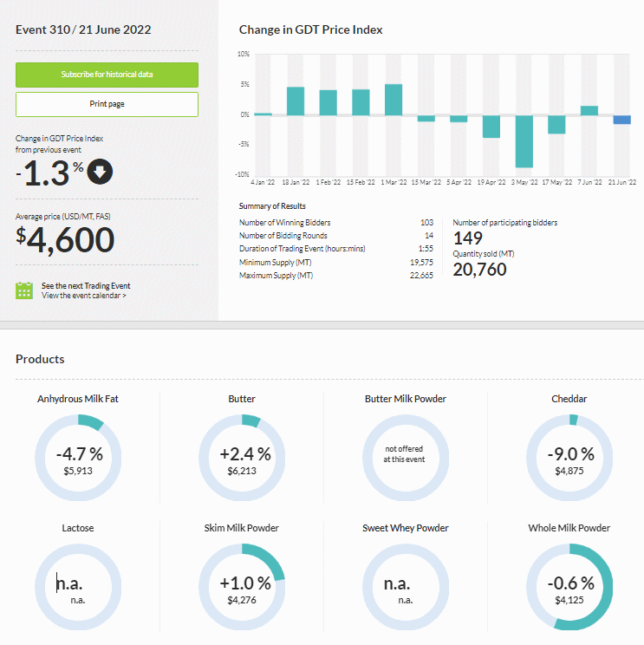Select the 17 May '22 chart bar
Screen dimensions: 644x645
coord(556,124)
